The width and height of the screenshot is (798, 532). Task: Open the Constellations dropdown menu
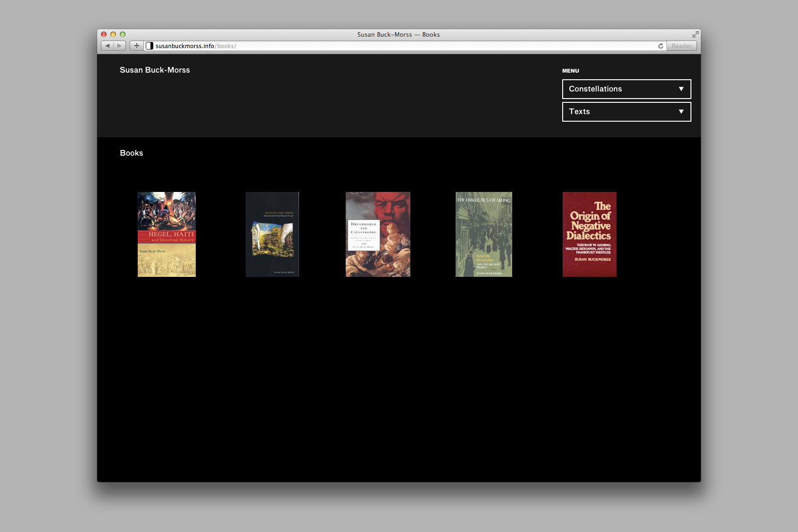tap(626, 89)
